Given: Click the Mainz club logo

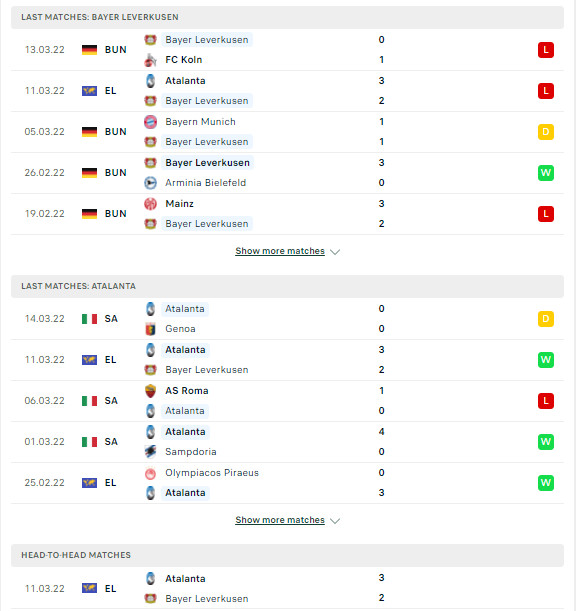Looking at the screenshot, I should click(x=150, y=204).
